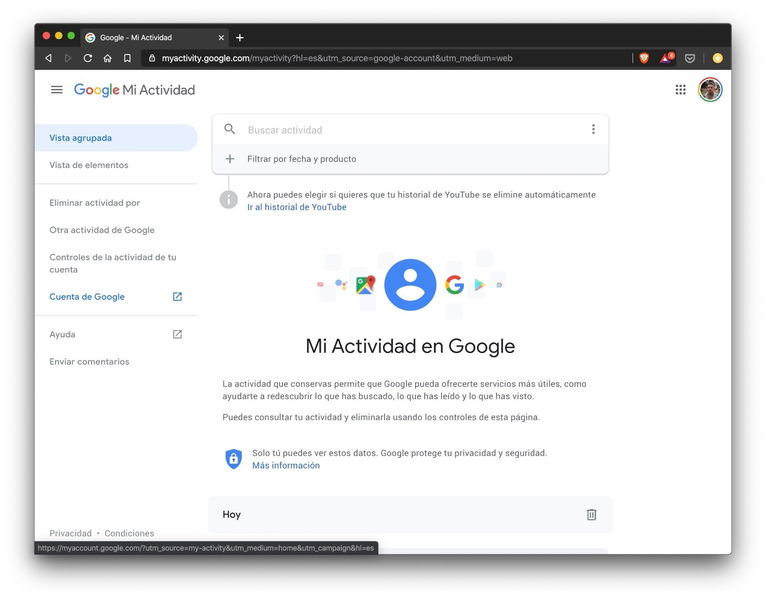766x600 pixels.
Task: Click the plus icon beside Filtrar
Action: 230,159
